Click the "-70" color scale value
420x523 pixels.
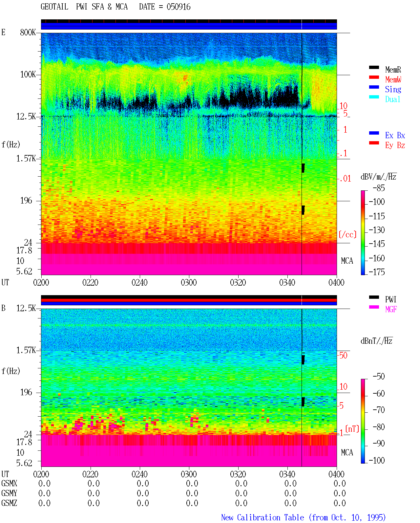pyautogui.click(x=379, y=410)
